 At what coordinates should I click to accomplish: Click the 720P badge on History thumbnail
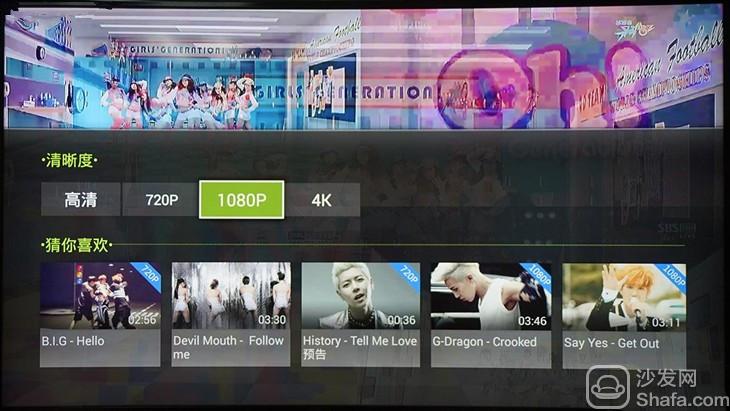408,274
